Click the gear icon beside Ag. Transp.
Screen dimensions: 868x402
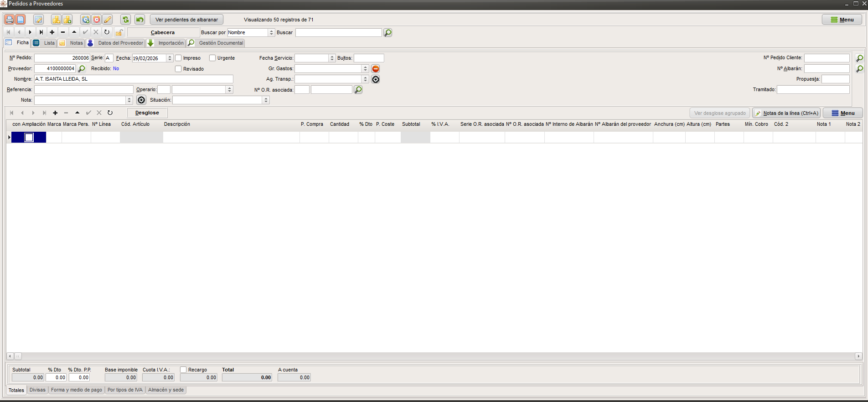376,79
